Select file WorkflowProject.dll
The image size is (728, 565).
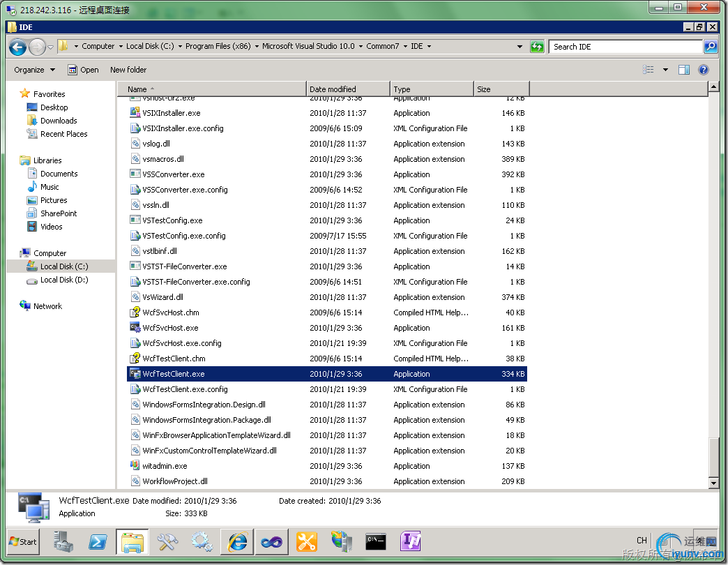(175, 481)
